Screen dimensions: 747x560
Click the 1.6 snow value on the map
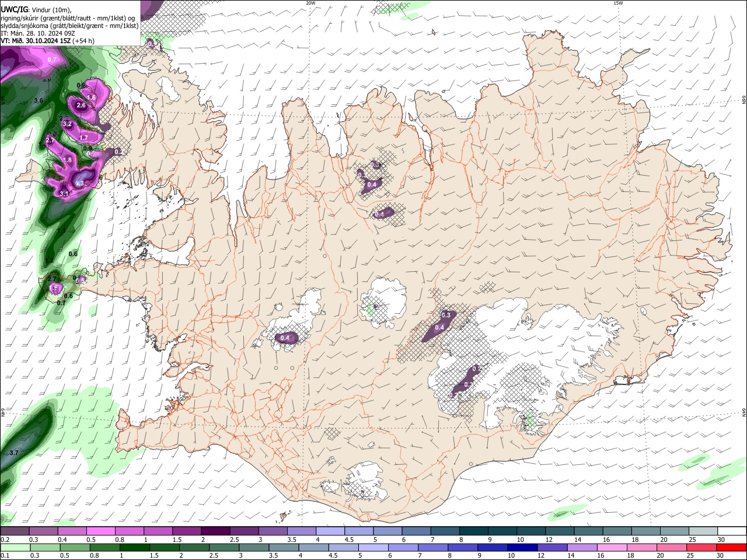point(91,97)
